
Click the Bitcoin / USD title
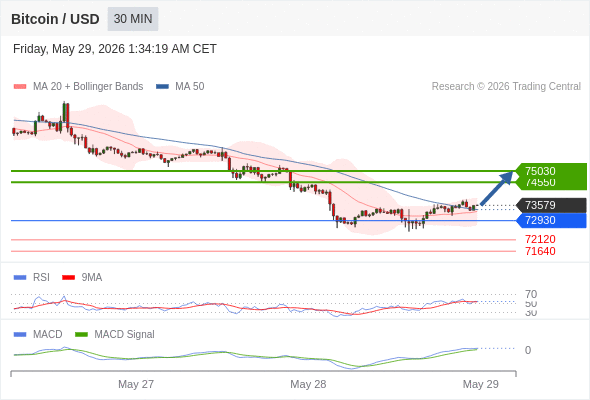55,19
